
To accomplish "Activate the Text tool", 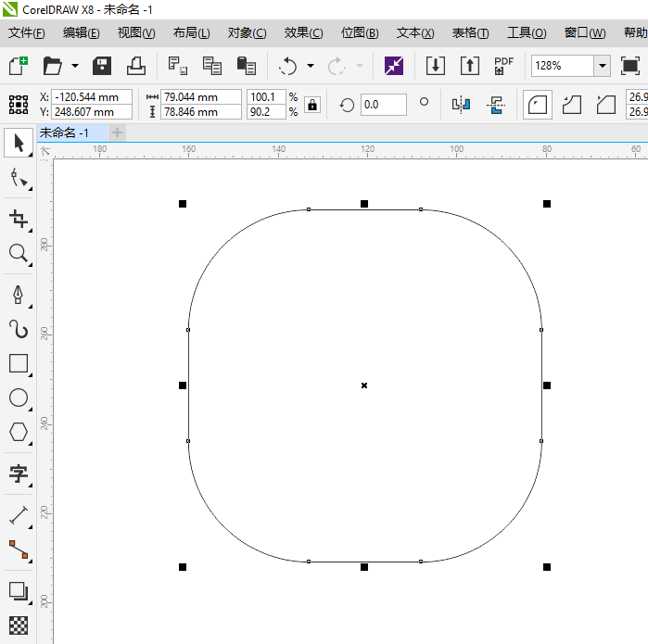I will 18,474.
